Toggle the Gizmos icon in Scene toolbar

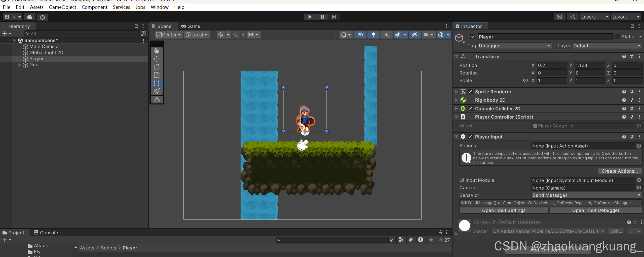coord(441,35)
